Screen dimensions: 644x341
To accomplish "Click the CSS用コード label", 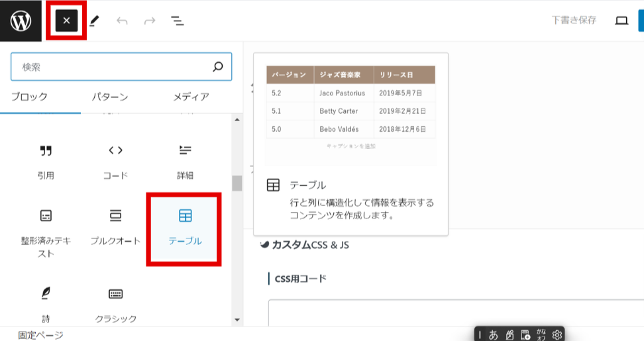I will coord(300,279).
